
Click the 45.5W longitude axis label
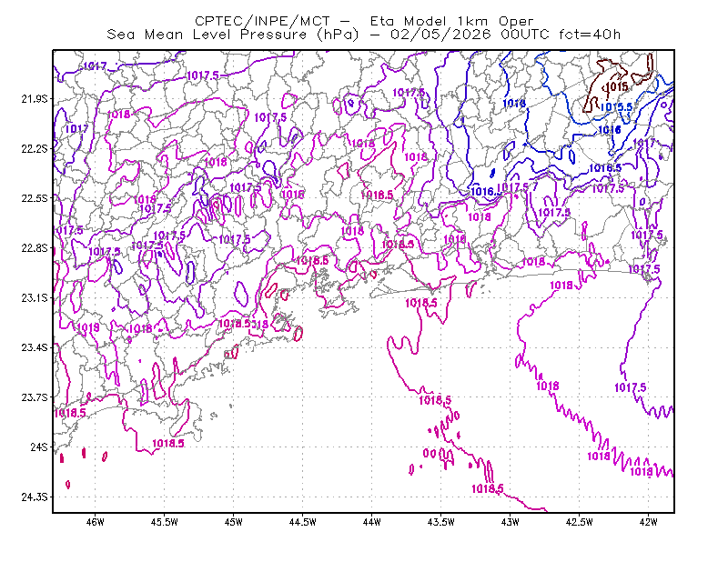coord(165,522)
